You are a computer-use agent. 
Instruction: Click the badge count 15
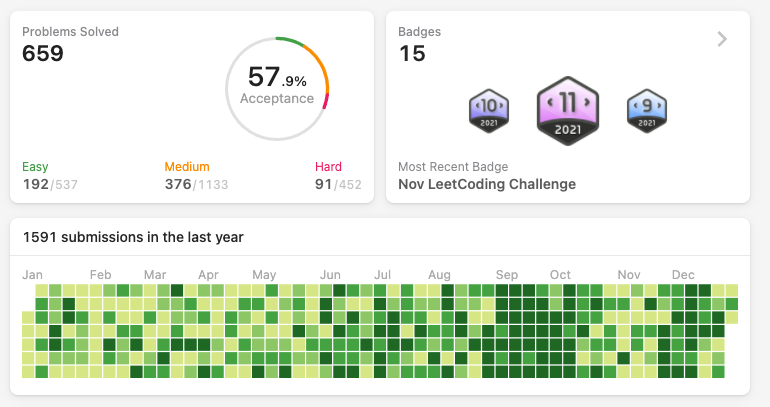point(412,53)
